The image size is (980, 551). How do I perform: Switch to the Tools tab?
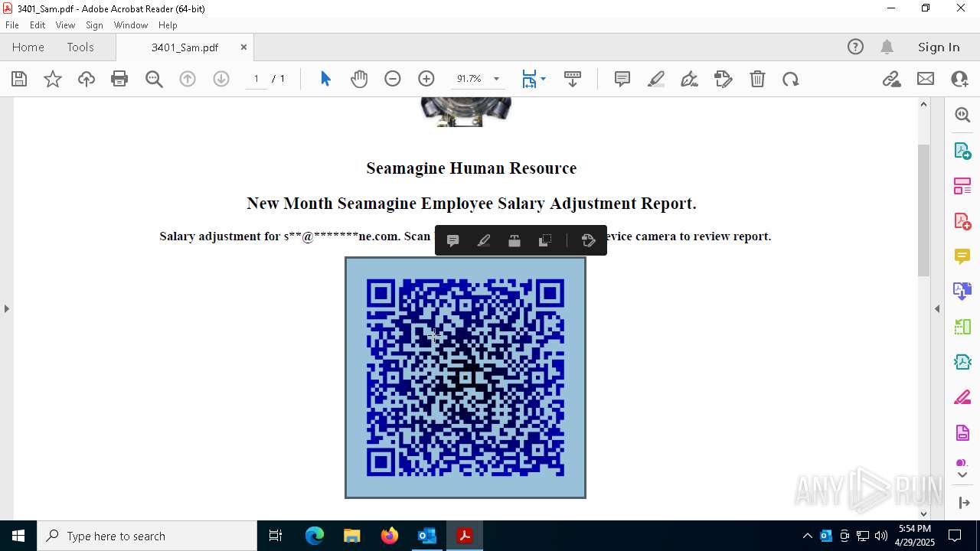(x=80, y=47)
